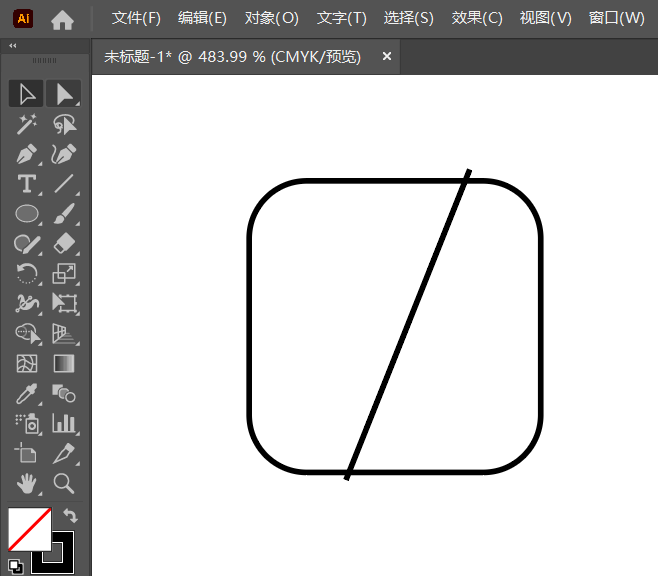
Task: Choose the Artboard tool
Action: pos(26,453)
